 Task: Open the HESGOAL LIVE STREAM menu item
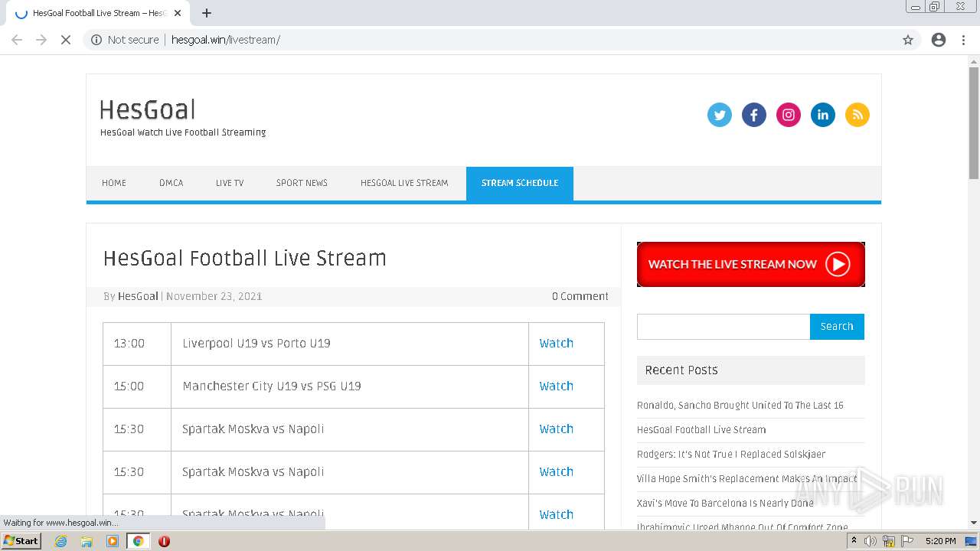click(404, 183)
